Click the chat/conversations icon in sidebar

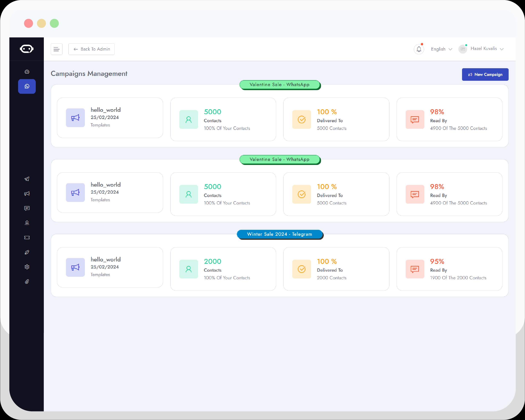click(x=27, y=208)
